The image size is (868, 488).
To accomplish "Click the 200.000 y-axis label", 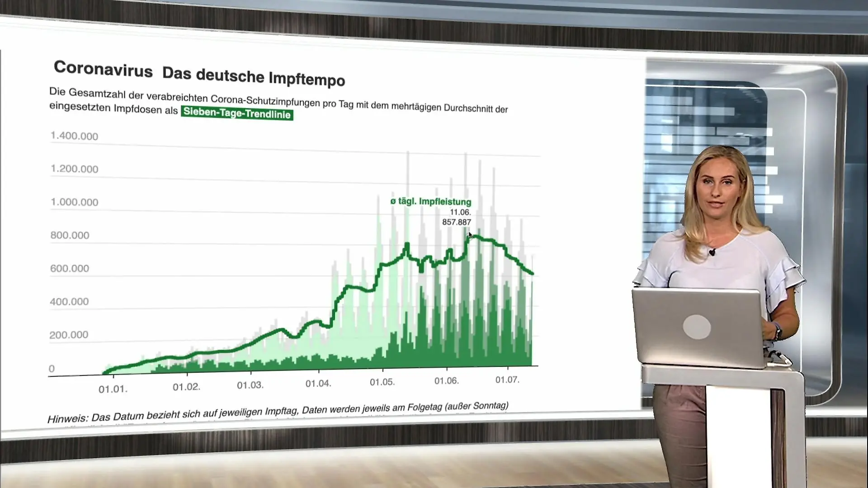I will 69,335.
